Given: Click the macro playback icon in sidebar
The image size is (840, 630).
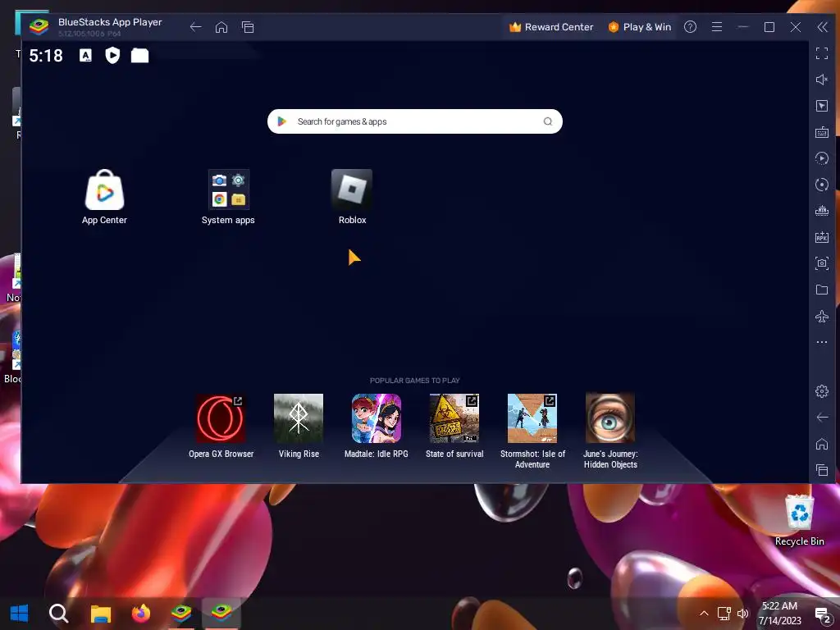Looking at the screenshot, I should 822,158.
